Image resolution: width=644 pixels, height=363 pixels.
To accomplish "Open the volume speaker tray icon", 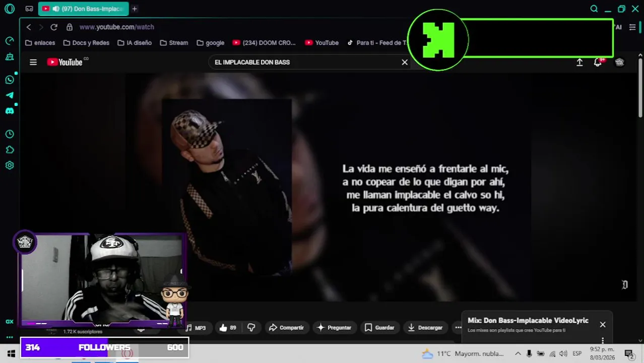I will click(x=563, y=354).
